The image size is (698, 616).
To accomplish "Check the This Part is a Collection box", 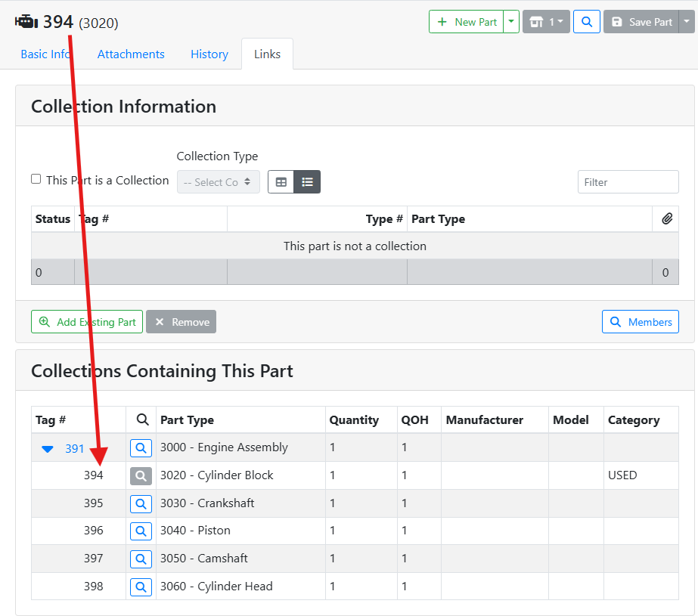I will click(x=36, y=179).
